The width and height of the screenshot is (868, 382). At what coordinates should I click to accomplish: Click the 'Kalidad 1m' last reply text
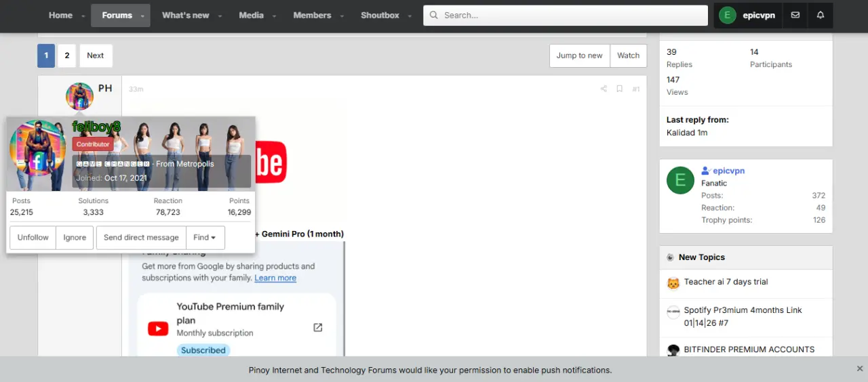pos(687,133)
